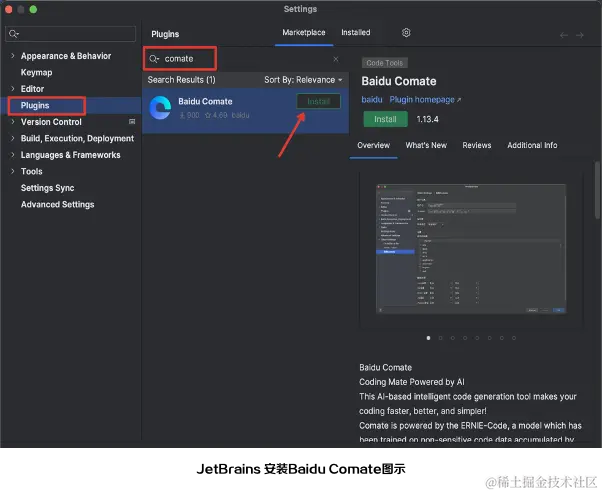Click the Baidu Comate plugin logo icon
The width and height of the screenshot is (602, 494).
(x=160, y=108)
